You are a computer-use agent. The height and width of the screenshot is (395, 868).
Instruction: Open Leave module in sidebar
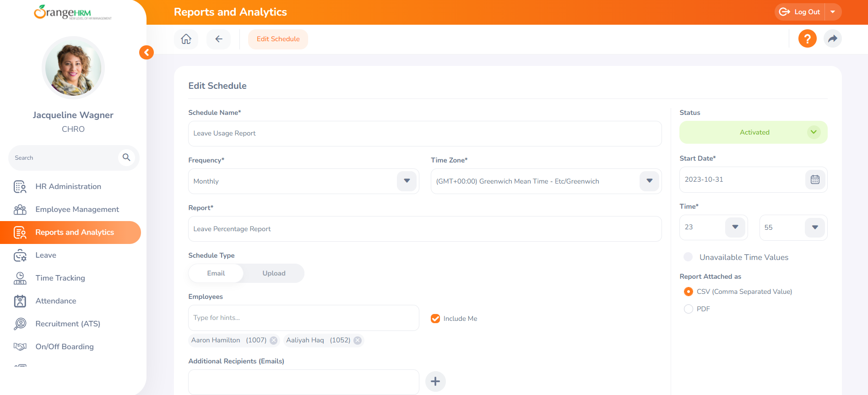(x=46, y=255)
